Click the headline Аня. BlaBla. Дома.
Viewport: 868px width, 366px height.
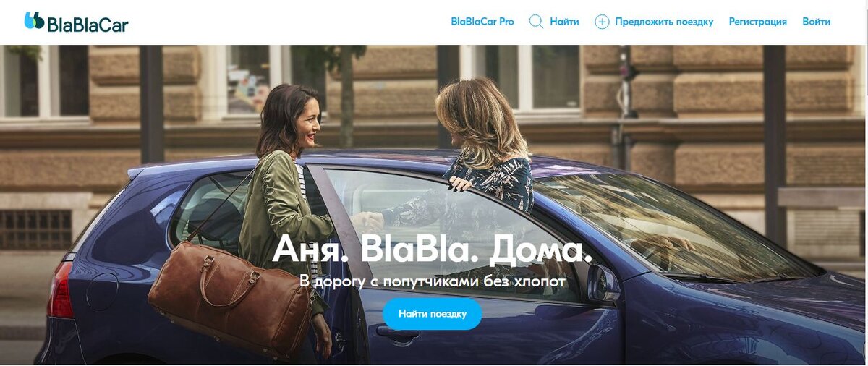pyautogui.click(x=432, y=250)
